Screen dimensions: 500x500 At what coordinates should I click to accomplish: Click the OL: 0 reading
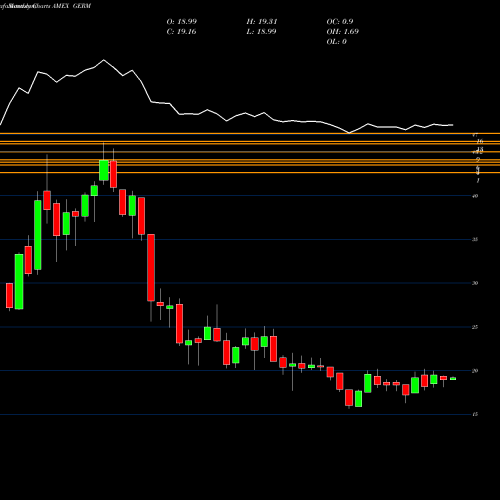pos(336,42)
